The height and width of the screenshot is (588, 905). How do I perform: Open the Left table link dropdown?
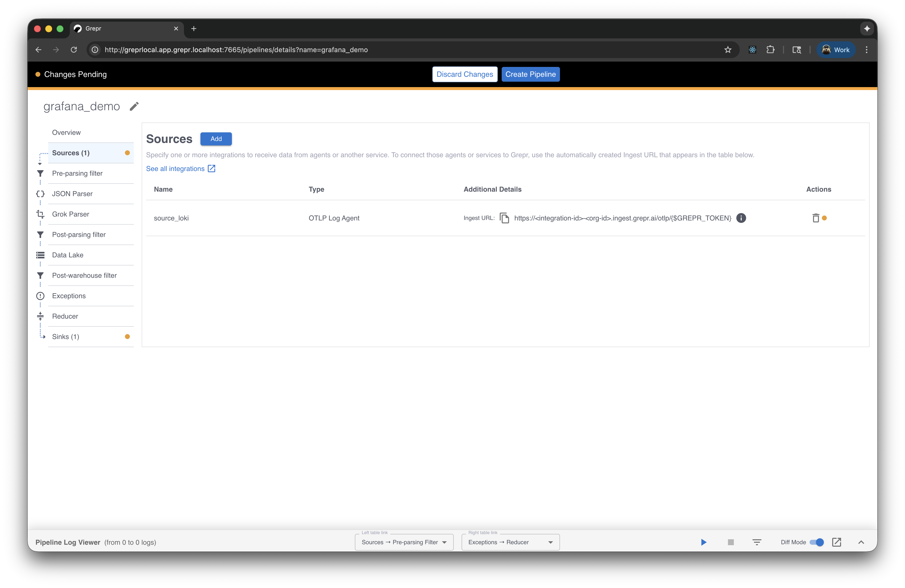pos(404,542)
